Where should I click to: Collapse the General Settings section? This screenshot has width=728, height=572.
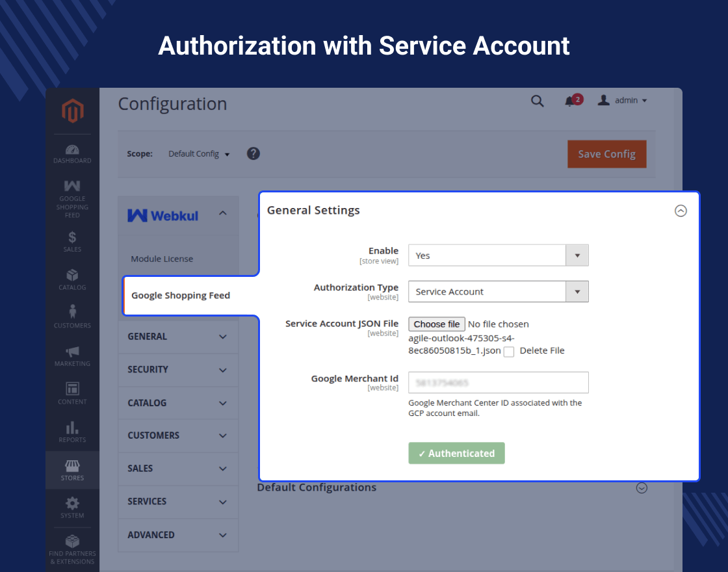[x=680, y=211]
